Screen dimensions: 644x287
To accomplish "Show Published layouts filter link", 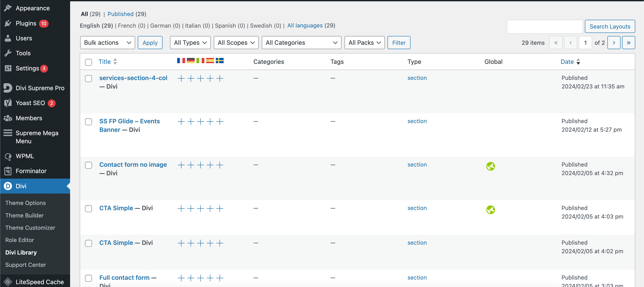I will 120,14.
